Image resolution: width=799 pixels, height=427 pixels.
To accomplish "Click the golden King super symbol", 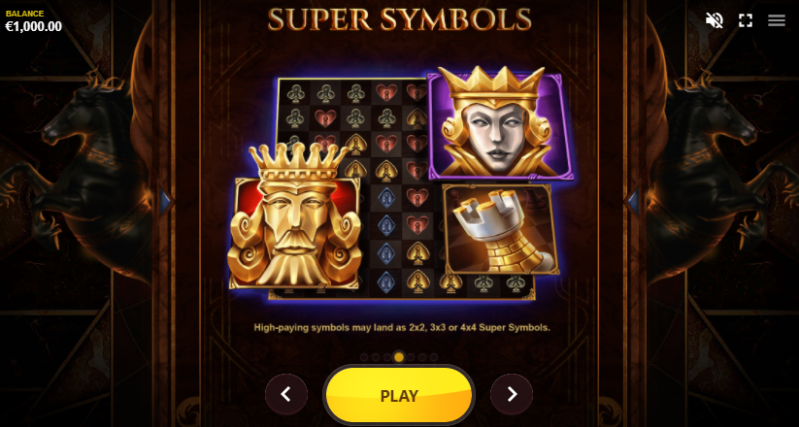I will point(295,219).
